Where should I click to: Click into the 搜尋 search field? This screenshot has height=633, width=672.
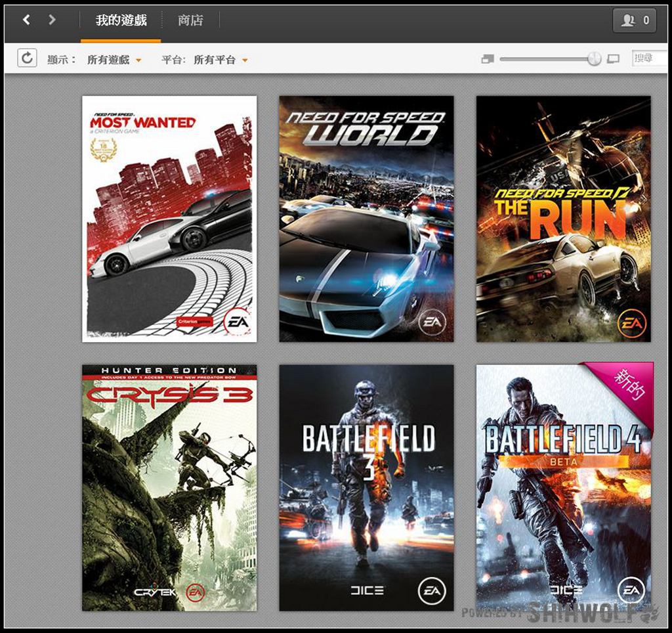(649, 58)
